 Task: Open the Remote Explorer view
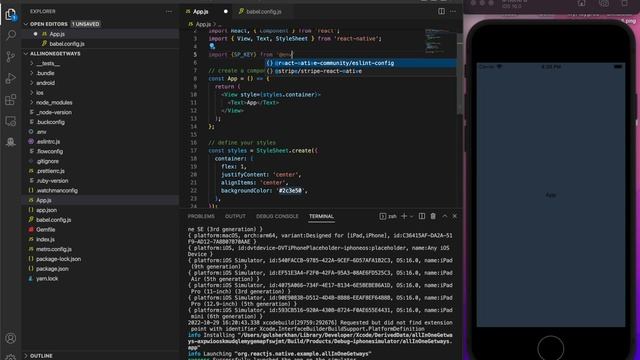(x=11, y=121)
